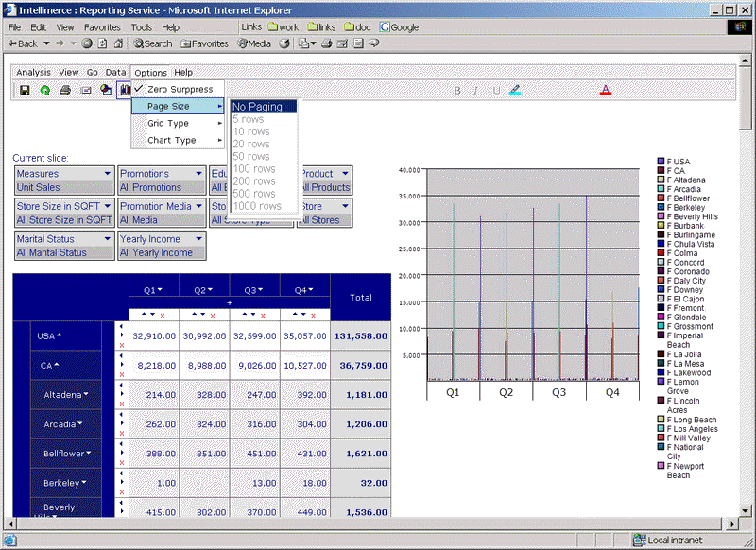Image resolution: width=756 pixels, height=550 pixels.
Task: Collapse the USA row arrow
Action: tap(59, 335)
